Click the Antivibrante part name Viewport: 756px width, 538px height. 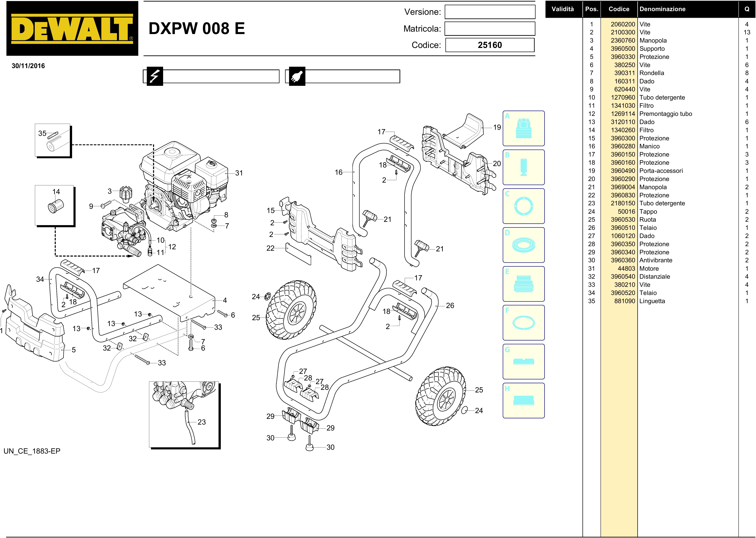(x=656, y=260)
